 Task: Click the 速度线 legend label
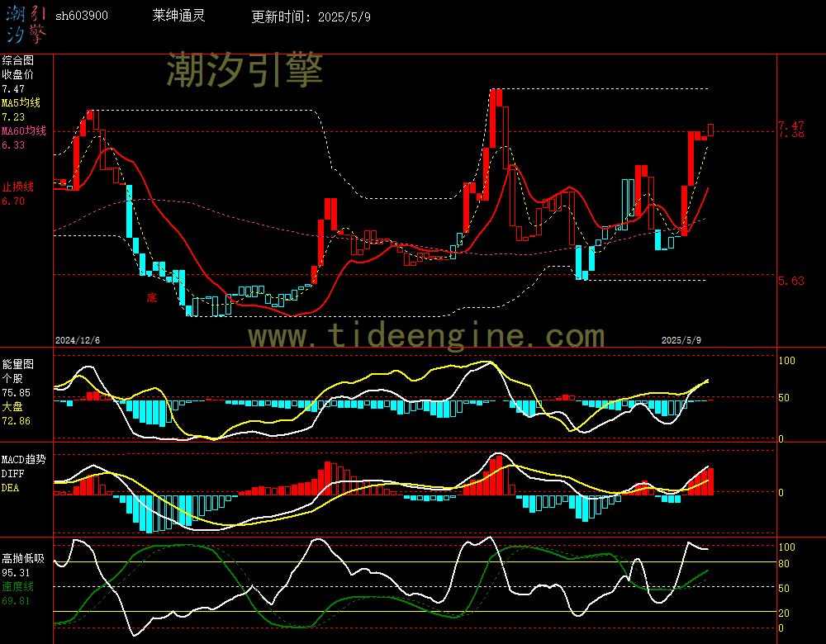pyautogui.click(x=17, y=586)
